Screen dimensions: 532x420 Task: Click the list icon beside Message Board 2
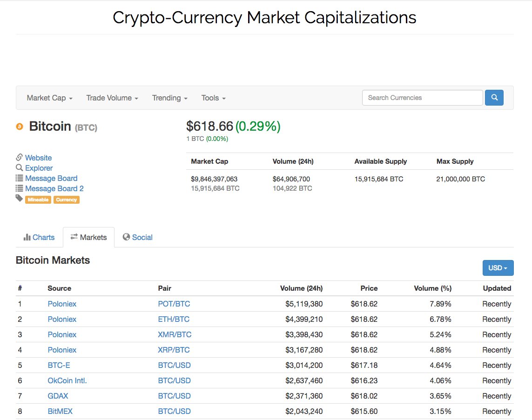19,188
